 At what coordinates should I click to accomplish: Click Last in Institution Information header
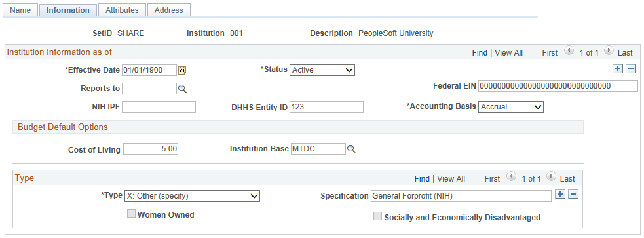click(x=625, y=52)
